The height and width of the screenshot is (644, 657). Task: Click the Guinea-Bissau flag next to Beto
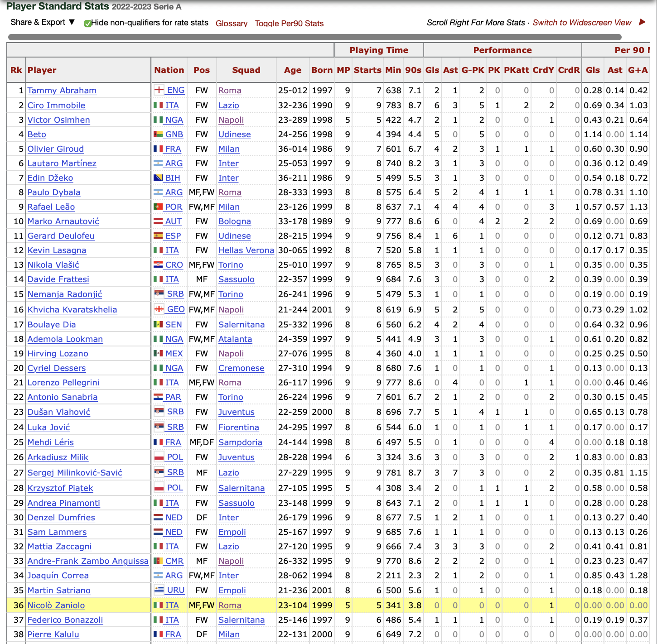(158, 134)
